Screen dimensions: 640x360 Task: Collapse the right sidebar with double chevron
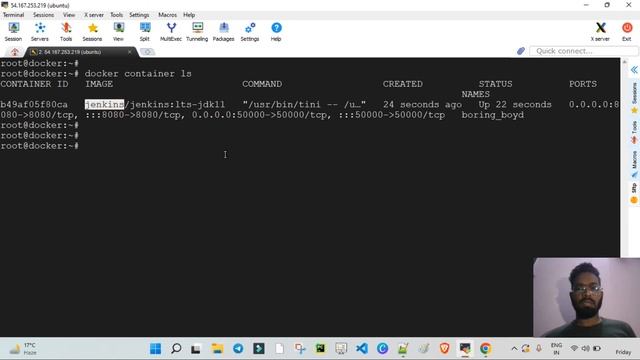tap(634, 70)
